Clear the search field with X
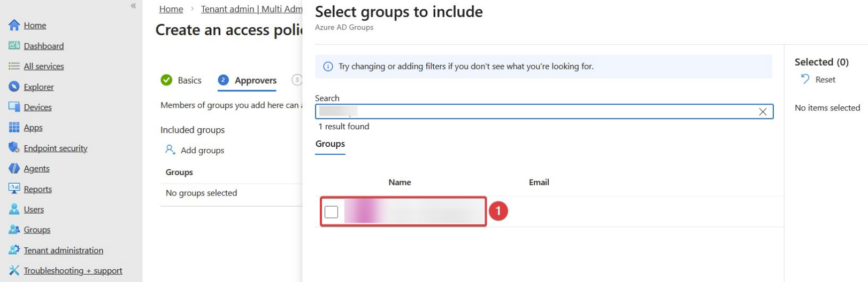The image size is (868, 282). pyautogui.click(x=763, y=112)
